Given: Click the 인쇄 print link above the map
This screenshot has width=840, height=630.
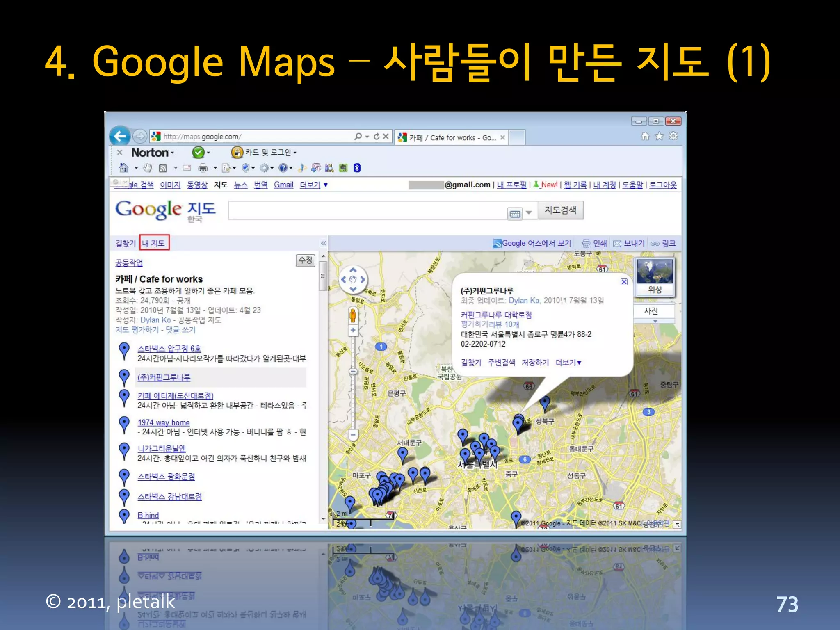Looking at the screenshot, I should (x=595, y=243).
